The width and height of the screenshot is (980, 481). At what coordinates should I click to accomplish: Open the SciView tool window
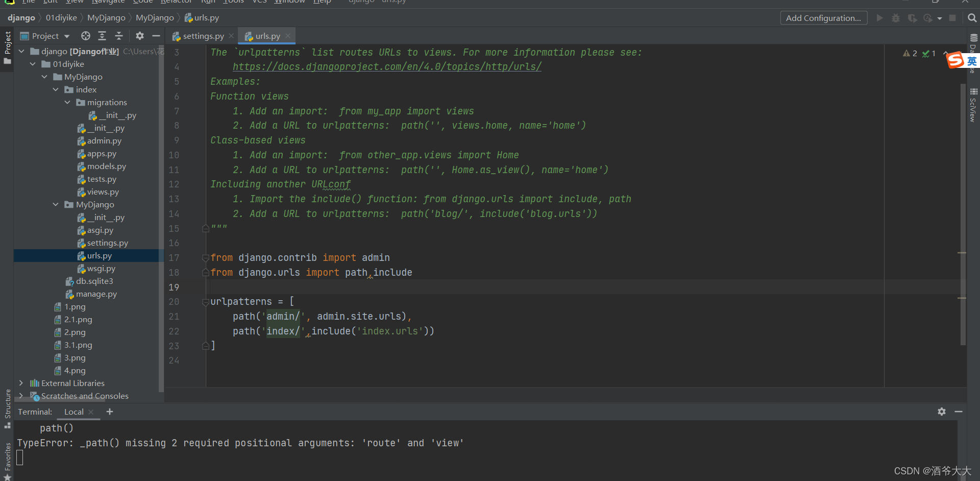(973, 106)
